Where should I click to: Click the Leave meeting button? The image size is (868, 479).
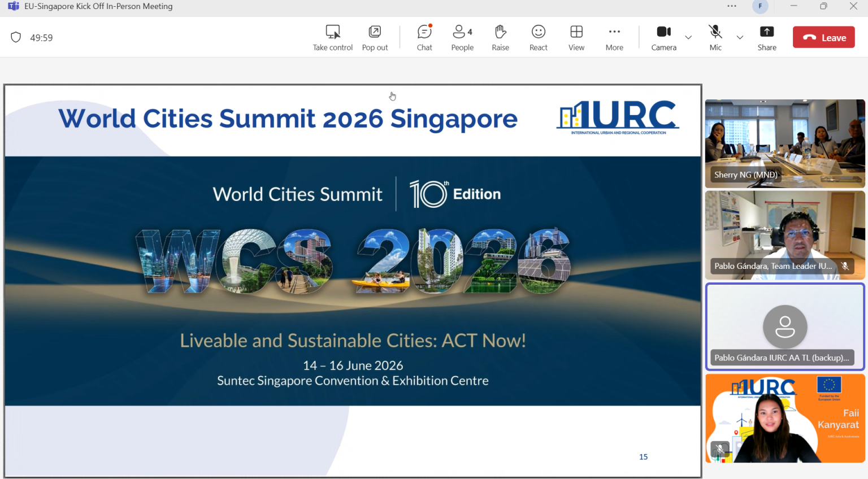pyautogui.click(x=823, y=37)
